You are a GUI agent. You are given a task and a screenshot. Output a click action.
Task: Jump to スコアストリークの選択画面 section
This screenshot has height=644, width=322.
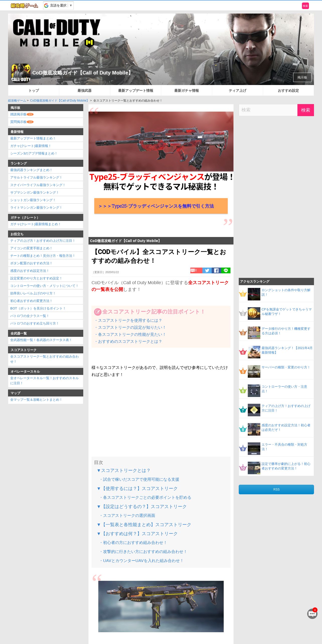[x=127, y=516]
